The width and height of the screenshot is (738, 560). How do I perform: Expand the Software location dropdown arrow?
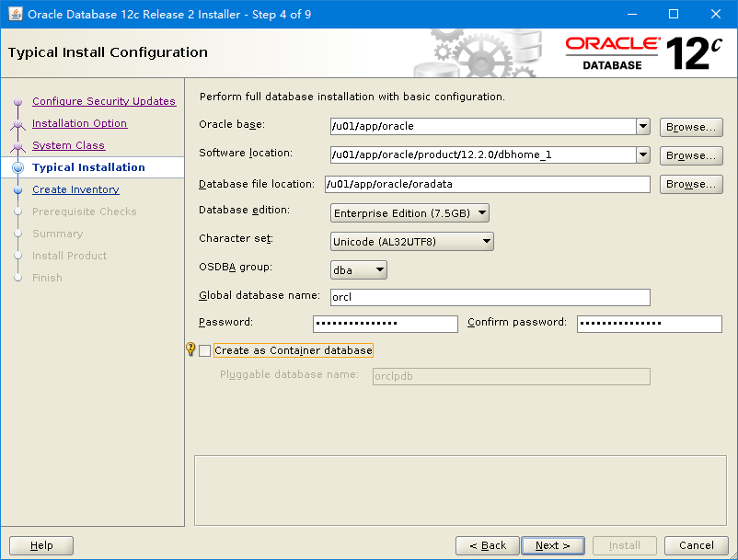[643, 154]
